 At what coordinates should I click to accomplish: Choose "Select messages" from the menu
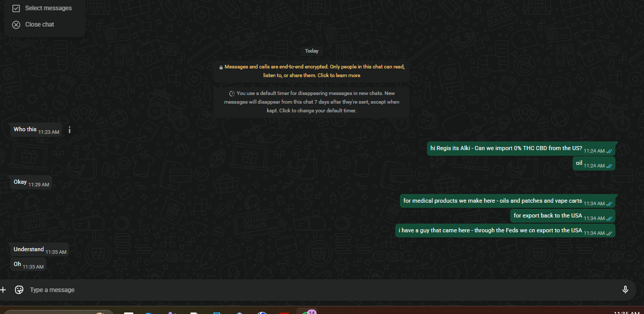[x=49, y=8]
